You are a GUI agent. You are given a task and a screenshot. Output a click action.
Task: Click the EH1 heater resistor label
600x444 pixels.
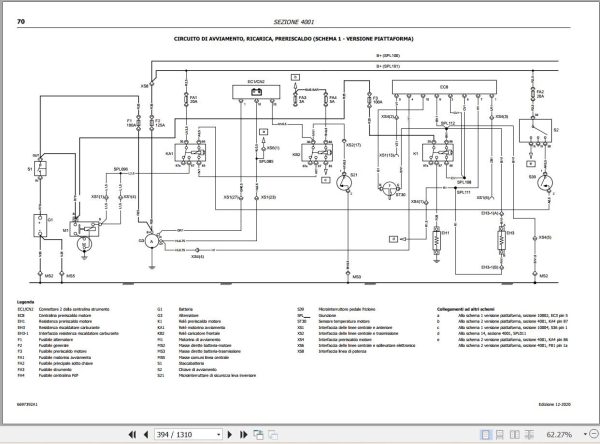pyautogui.click(x=445, y=233)
